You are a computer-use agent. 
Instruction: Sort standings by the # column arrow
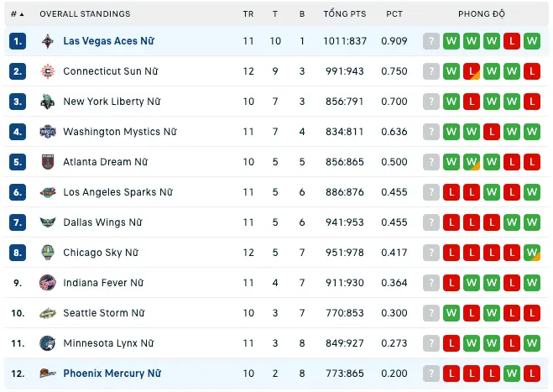coord(21,14)
